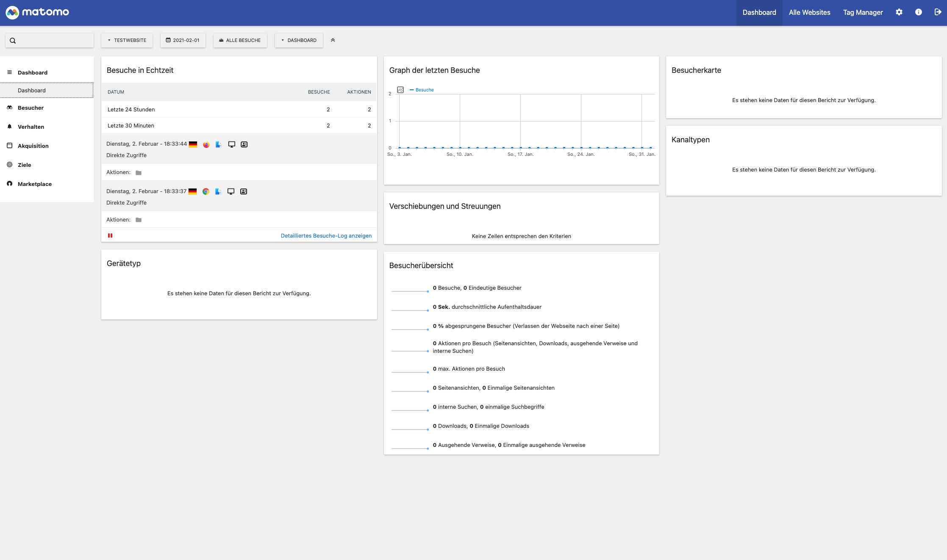
Task: Click 'Direkte Zugriffe' under 18:33:44 visit
Action: pos(127,155)
